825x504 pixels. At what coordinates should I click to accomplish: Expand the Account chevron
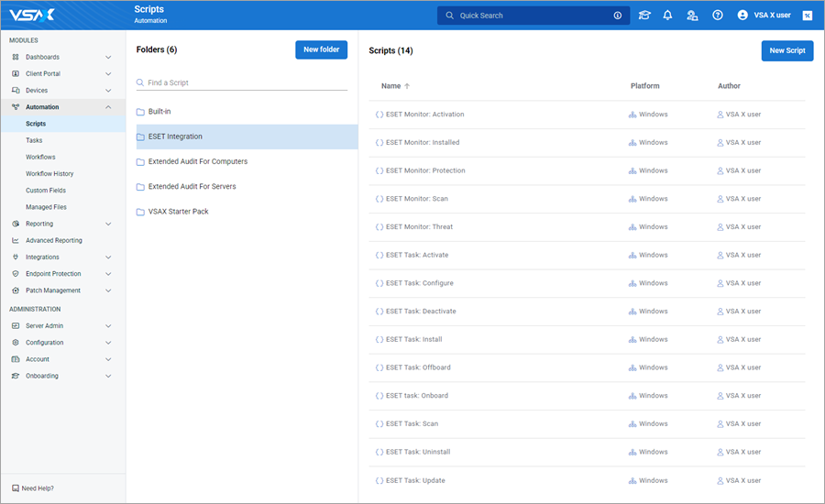tap(108, 359)
